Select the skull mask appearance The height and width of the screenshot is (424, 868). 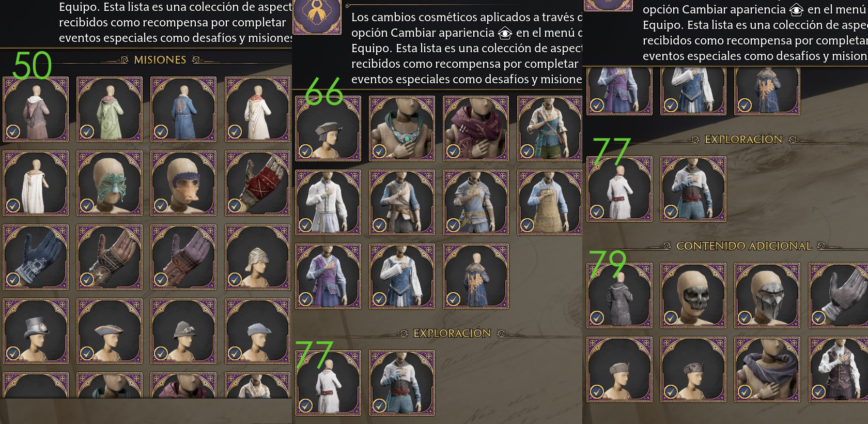[693, 295]
